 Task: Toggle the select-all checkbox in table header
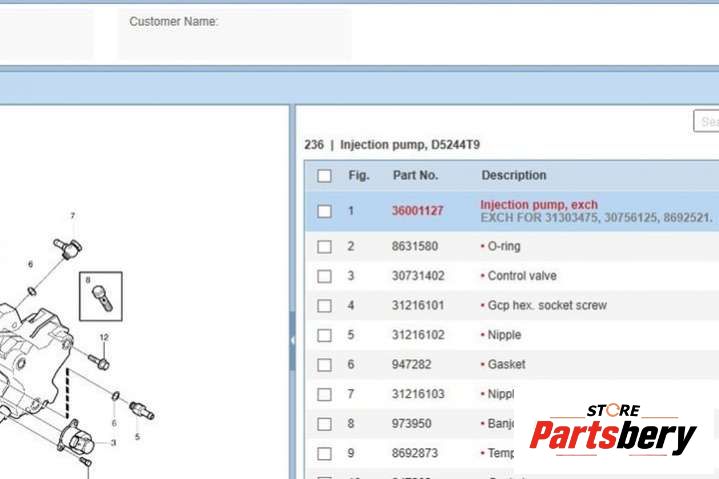(324, 176)
